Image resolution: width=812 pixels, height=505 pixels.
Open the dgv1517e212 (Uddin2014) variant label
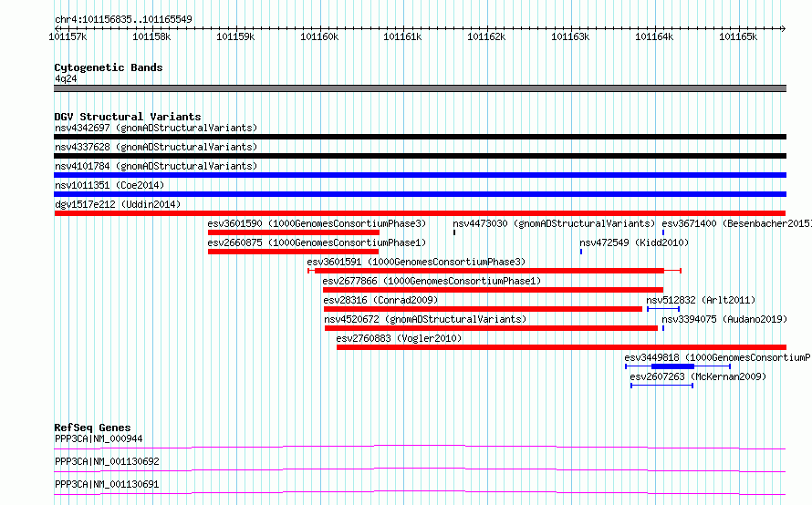point(118,204)
